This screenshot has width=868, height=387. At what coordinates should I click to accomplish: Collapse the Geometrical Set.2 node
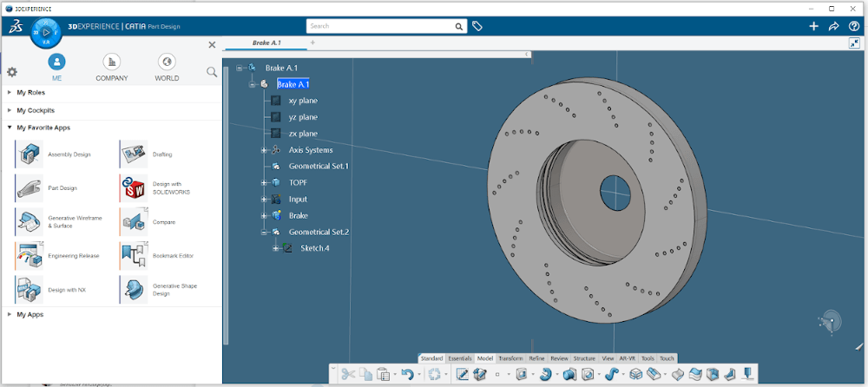[x=264, y=232]
